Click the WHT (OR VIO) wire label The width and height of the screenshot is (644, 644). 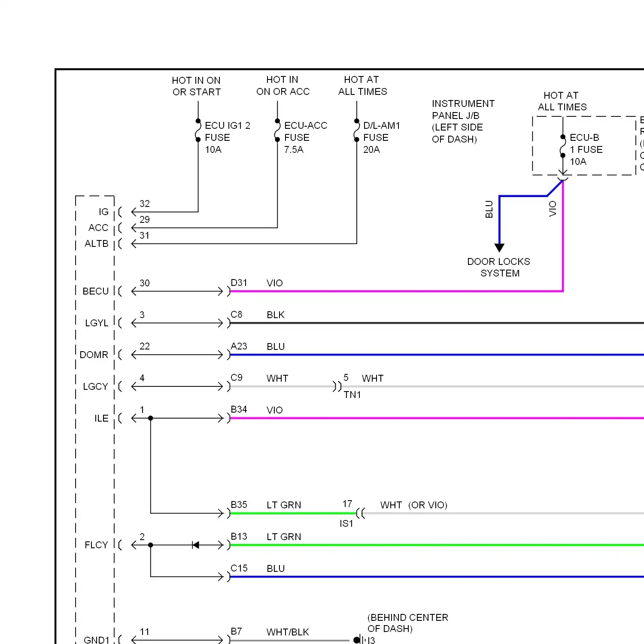(414, 505)
